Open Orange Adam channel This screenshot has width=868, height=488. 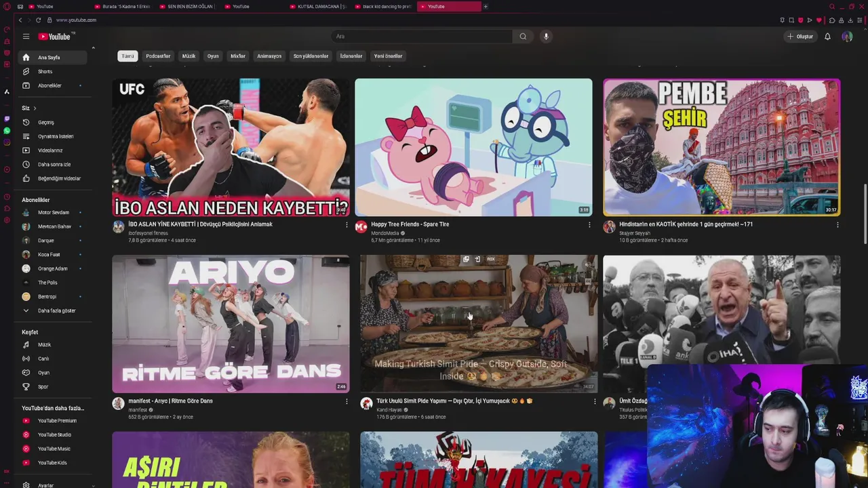tap(53, 268)
